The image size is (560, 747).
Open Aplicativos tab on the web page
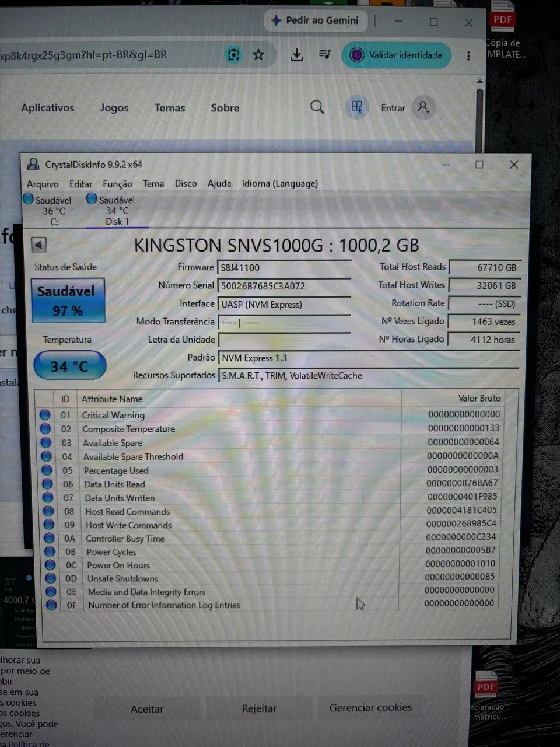tap(48, 108)
